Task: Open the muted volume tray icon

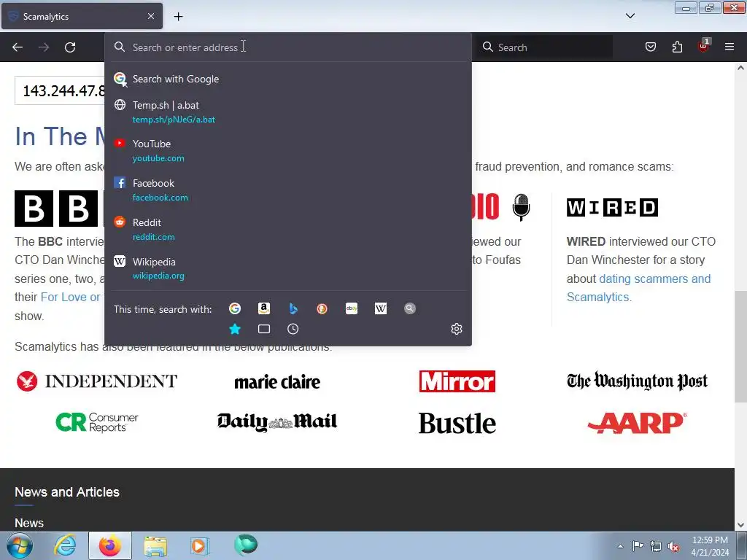Action: 673,546
